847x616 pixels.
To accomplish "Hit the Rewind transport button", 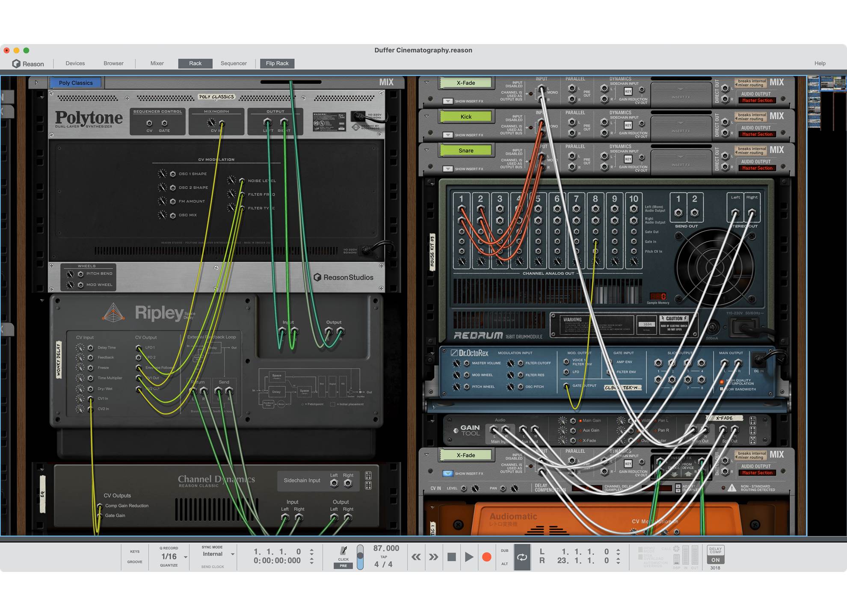I will click(x=416, y=557).
